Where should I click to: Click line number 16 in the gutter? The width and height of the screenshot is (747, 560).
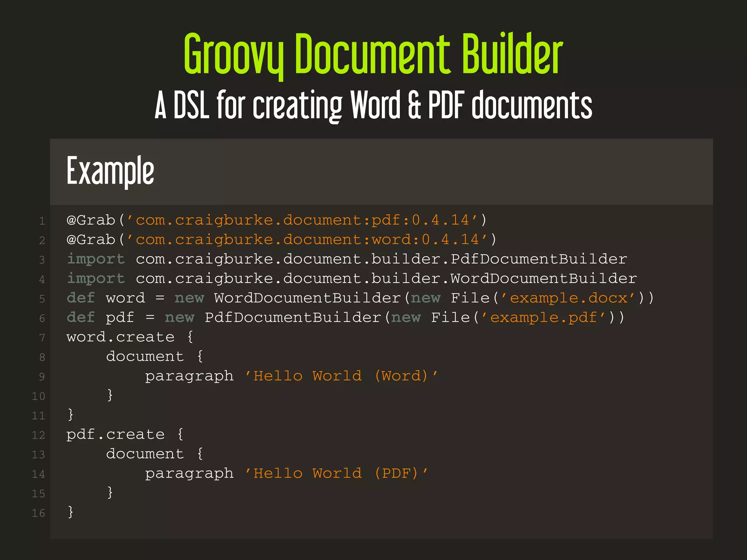pos(38,513)
